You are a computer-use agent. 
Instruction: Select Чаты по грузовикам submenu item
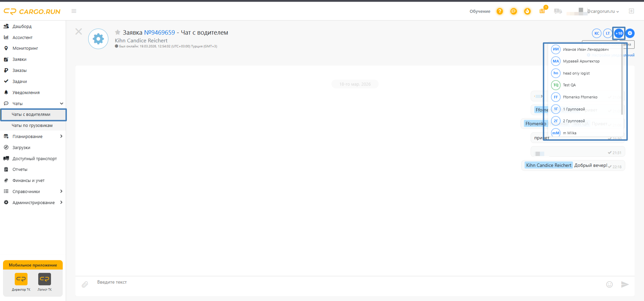[33, 126]
